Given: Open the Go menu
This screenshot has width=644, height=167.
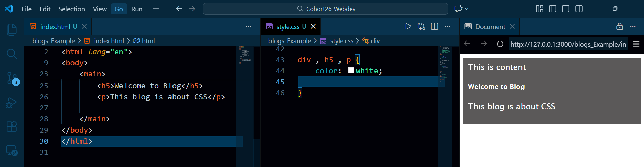Looking at the screenshot, I should click(119, 9).
